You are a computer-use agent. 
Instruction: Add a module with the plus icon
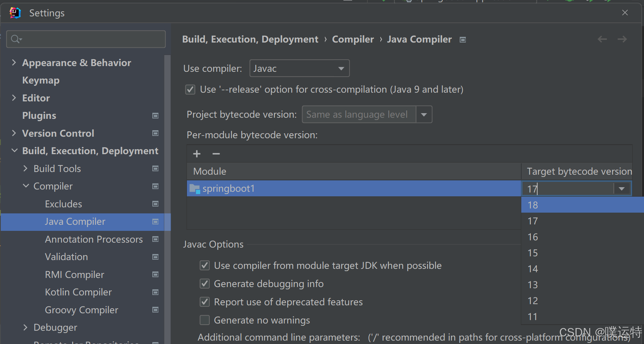pyautogui.click(x=197, y=154)
